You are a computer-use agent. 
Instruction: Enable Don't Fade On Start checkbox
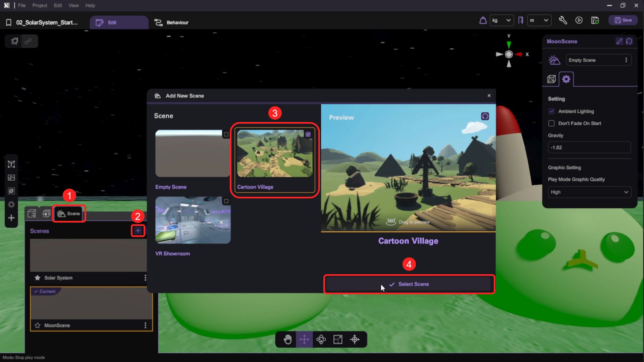pyautogui.click(x=551, y=123)
